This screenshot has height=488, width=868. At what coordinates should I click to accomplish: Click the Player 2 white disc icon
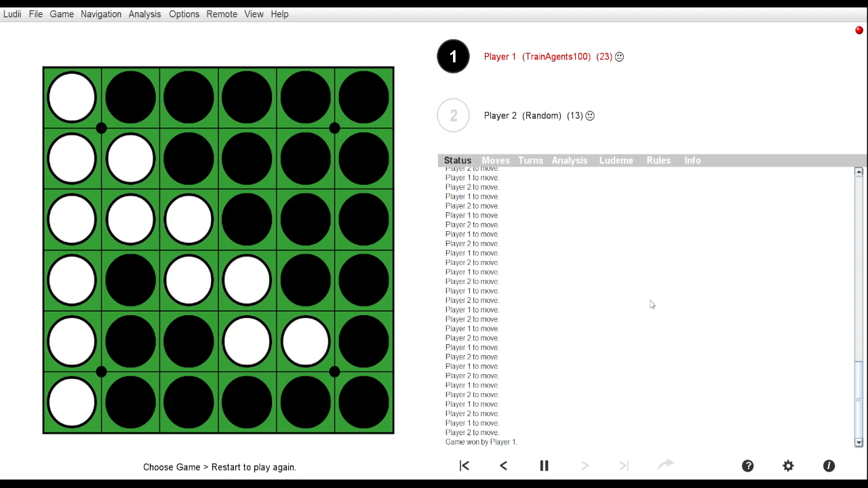(x=453, y=115)
